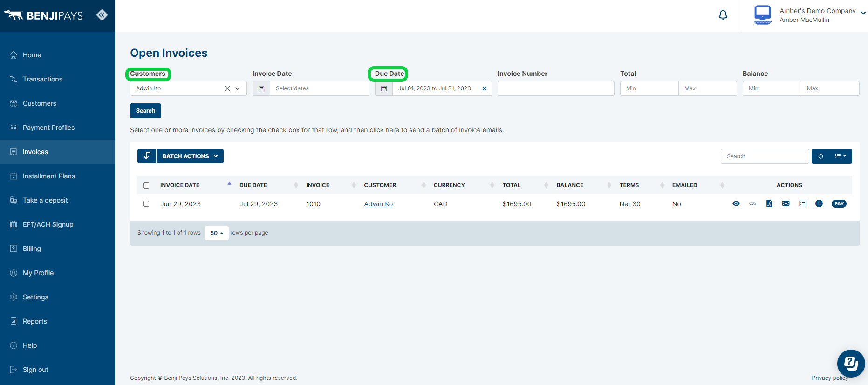Open the Privacy policy link
The width and height of the screenshot is (868, 385).
[x=830, y=378]
